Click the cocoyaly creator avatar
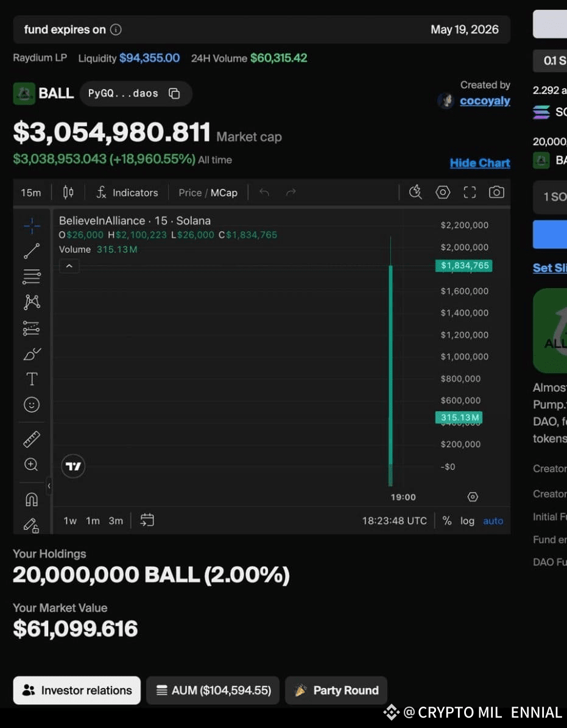The height and width of the screenshot is (728, 567). [x=446, y=101]
